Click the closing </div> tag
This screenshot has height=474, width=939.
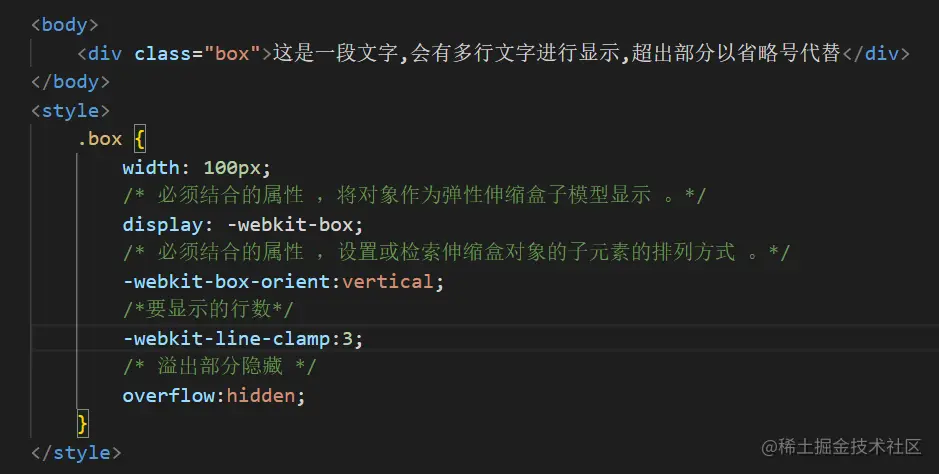click(x=876, y=54)
